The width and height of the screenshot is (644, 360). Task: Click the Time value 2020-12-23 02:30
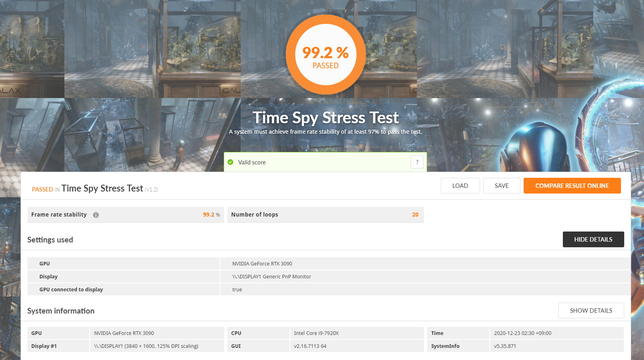(522, 333)
